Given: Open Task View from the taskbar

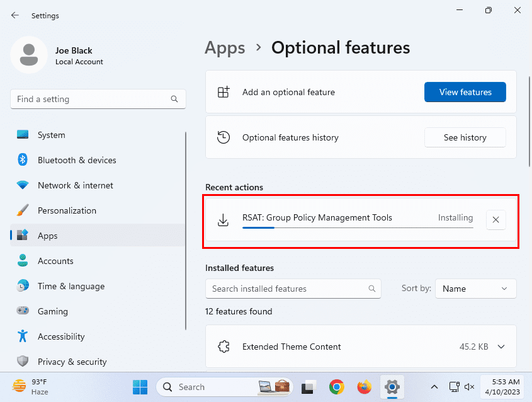Looking at the screenshot, I should point(308,387).
